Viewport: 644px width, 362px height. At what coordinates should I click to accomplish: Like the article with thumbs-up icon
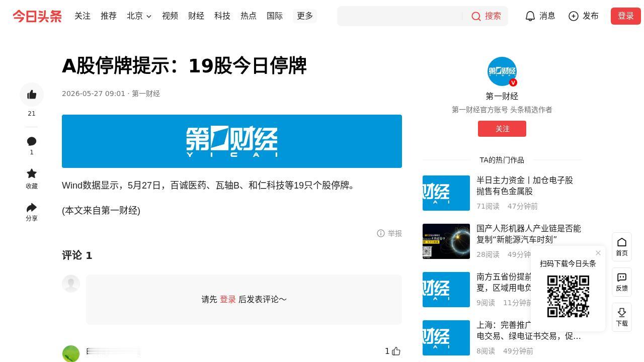32,95
